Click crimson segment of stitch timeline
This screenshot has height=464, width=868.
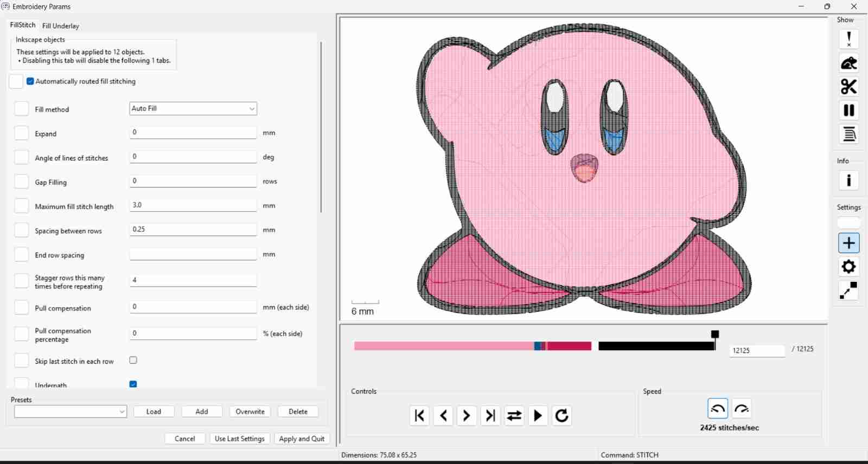(x=569, y=346)
